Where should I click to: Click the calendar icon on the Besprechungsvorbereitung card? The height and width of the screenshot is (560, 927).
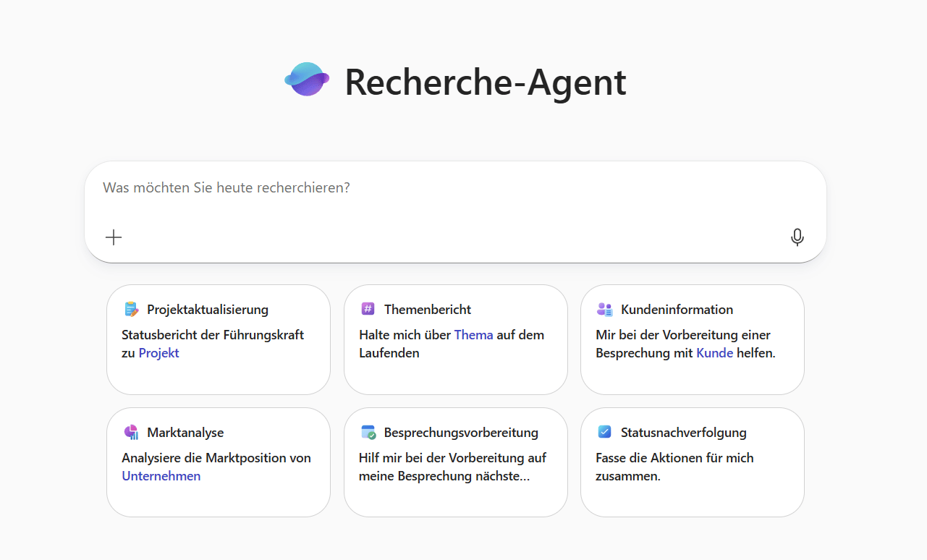368,432
